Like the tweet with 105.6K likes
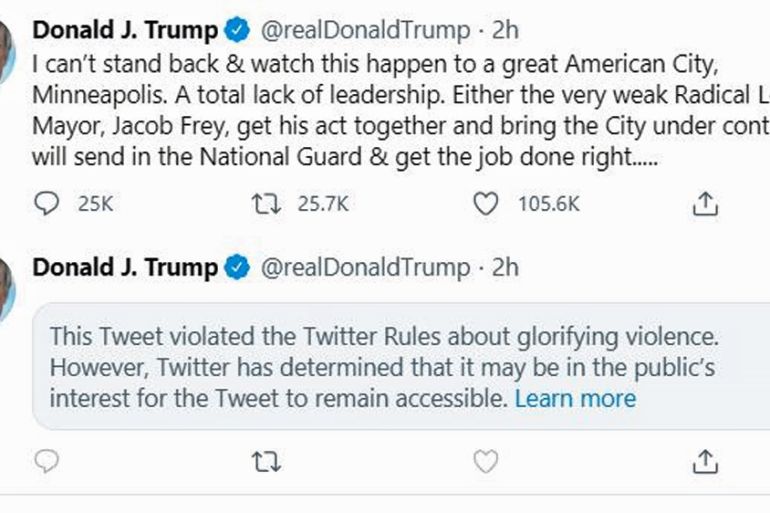This screenshot has width=770, height=513. point(485,204)
